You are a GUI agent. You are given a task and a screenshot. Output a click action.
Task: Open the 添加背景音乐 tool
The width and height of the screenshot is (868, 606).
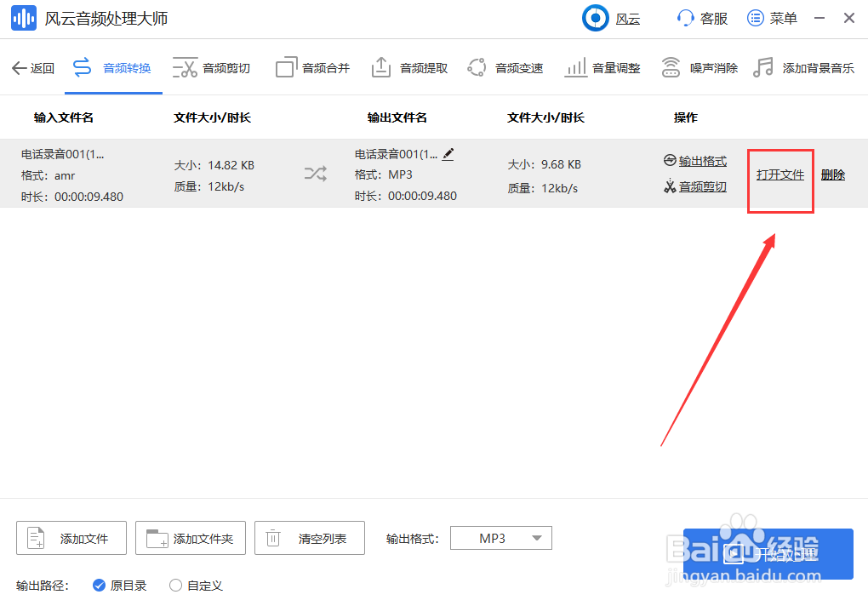tap(802, 67)
